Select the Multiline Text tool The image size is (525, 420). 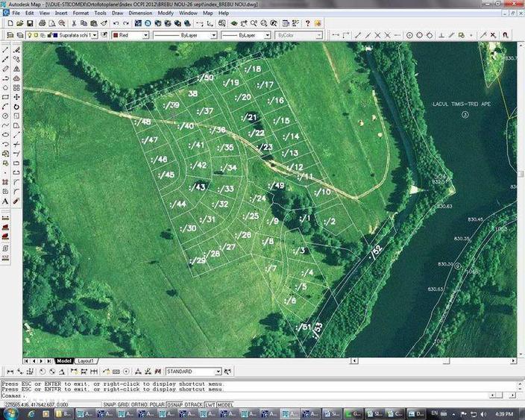[5, 201]
